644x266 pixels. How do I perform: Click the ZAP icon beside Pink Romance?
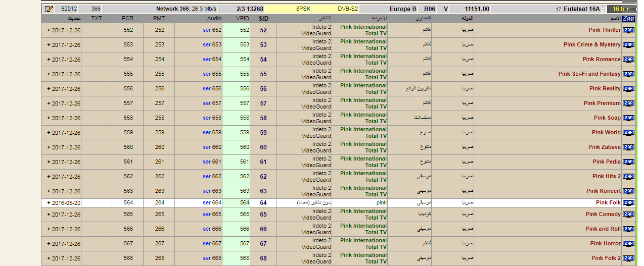tap(628, 60)
